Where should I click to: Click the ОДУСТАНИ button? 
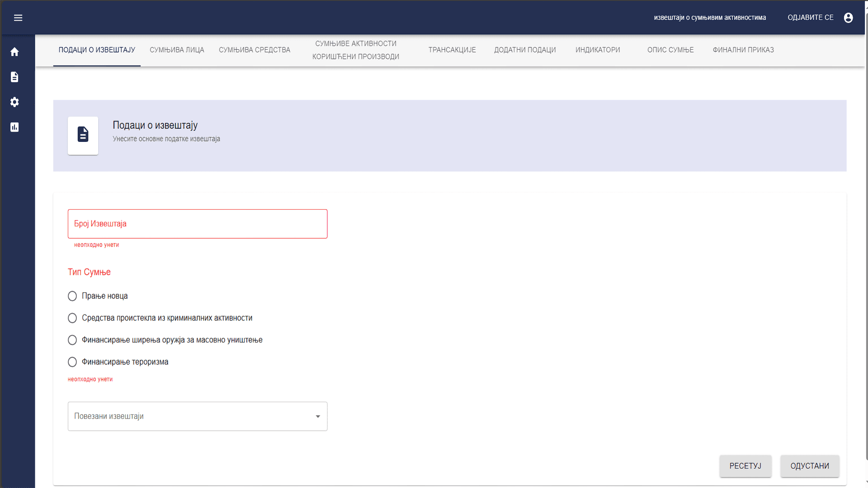pyautogui.click(x=809, y=466)
